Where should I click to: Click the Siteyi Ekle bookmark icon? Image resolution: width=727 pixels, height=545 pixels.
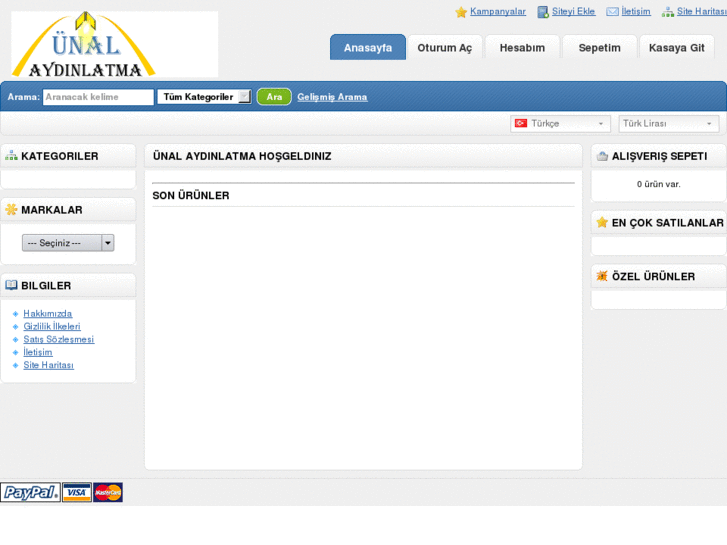pos(543,12)
